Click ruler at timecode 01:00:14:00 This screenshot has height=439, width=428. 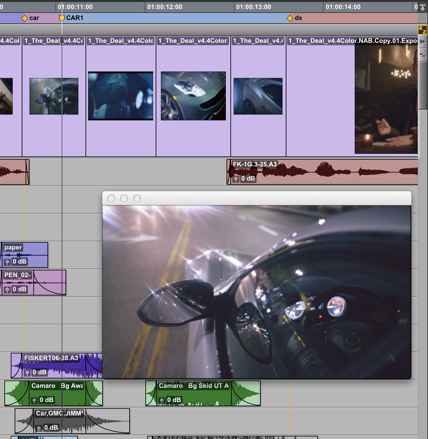pos(343,7)
